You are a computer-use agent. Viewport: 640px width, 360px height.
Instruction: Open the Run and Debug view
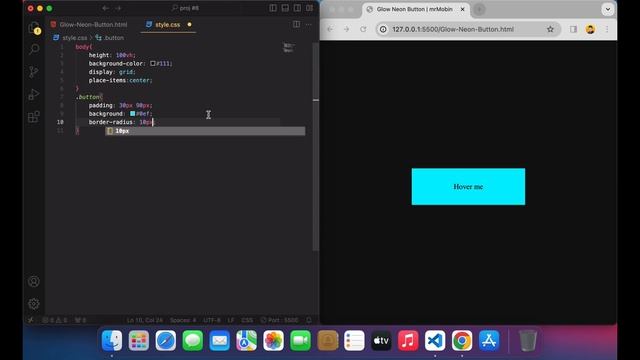pos(34,94)
